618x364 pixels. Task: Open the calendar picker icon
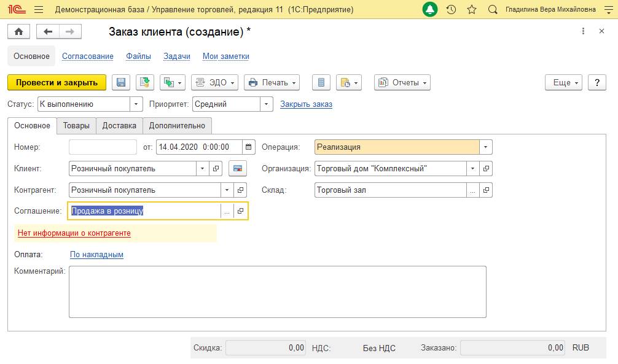point(249,147)
